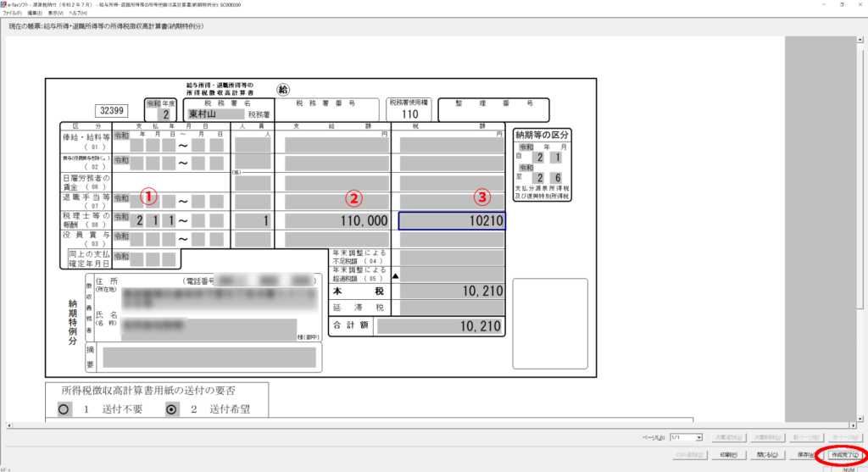Select the 送付不要 radio button
The image size is (868, 472).
point(63,408)
